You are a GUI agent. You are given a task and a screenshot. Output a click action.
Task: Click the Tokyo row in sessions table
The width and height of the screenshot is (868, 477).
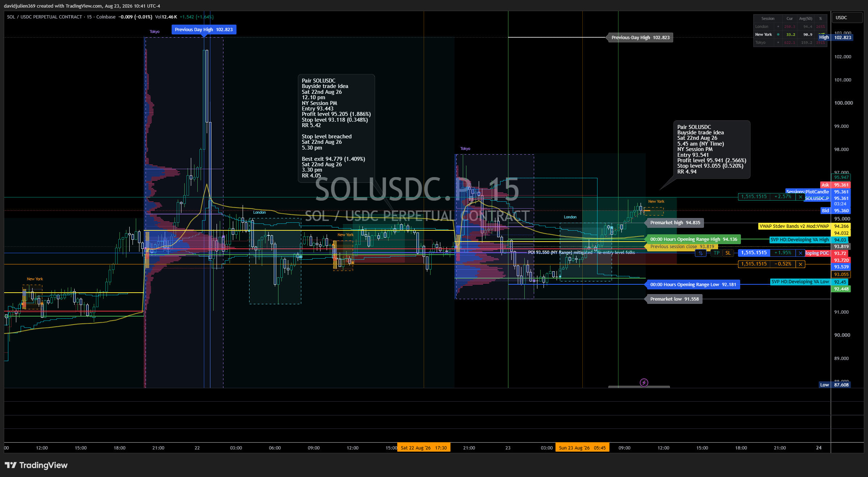coord(791,43)
